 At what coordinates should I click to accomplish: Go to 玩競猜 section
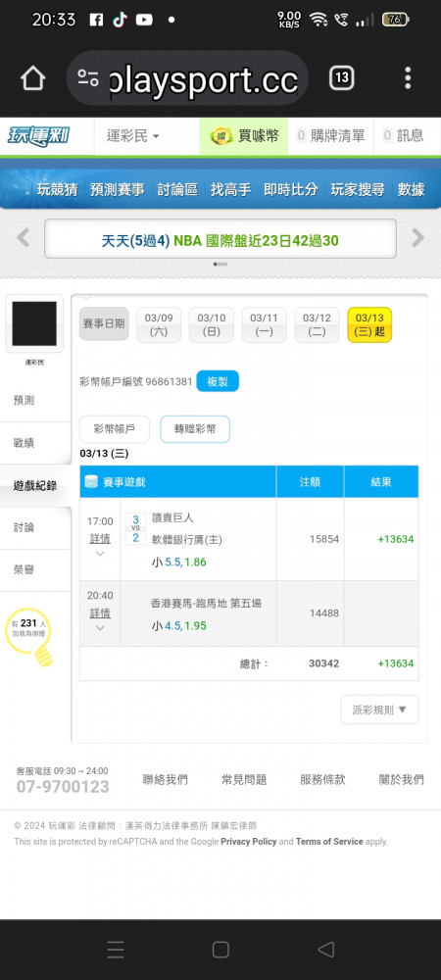tap(57, 189)
